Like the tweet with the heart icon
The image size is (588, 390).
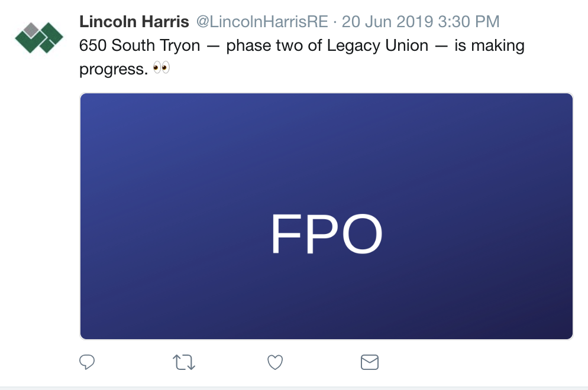coord(275,362)
